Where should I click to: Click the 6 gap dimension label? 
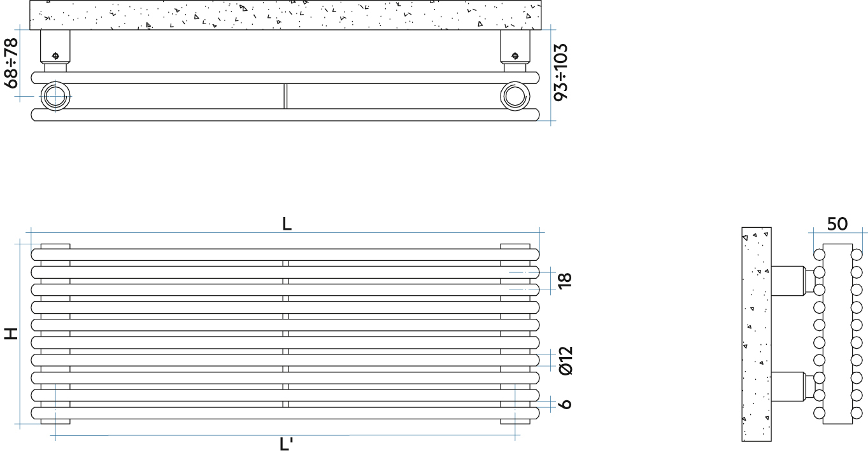point(565,404)
